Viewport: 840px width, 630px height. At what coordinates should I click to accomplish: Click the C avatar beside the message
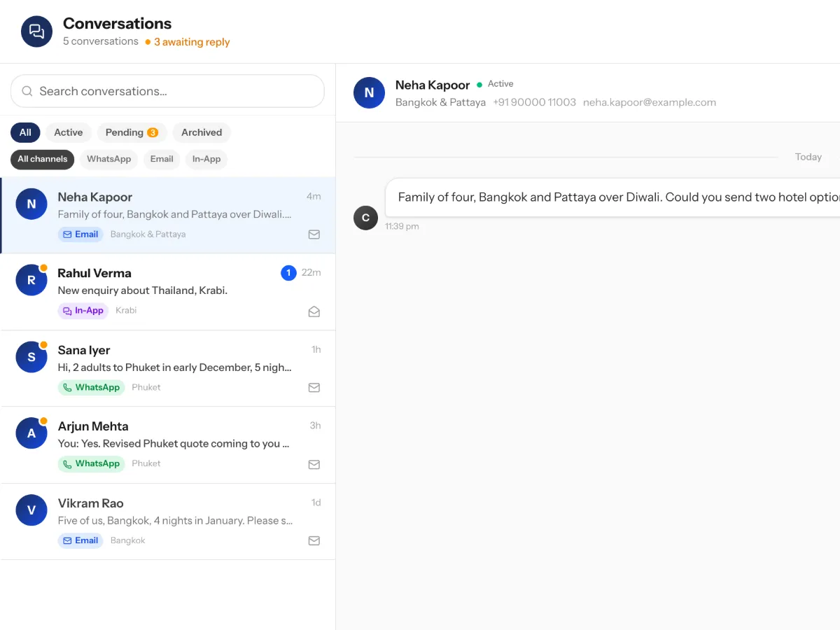point(365,218)
